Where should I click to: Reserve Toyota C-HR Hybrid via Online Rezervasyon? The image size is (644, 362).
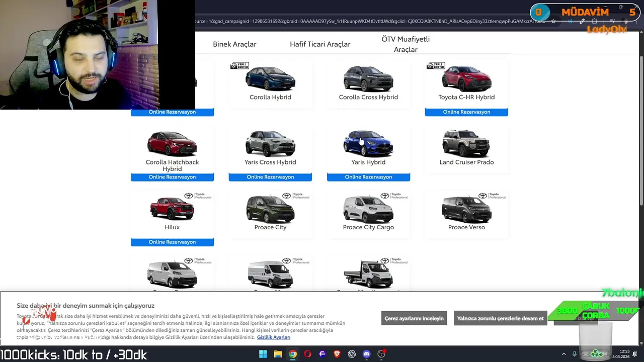pyautogui.click(x=466, y=112)
